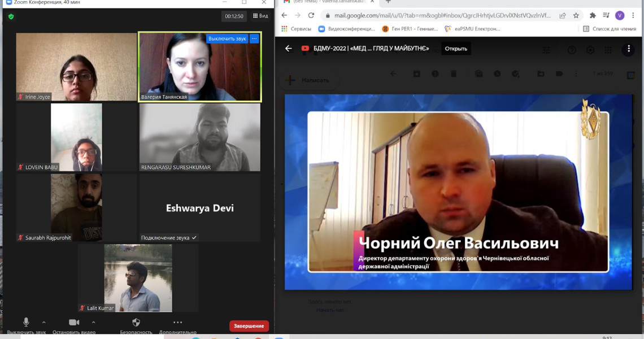Mute the microphone in Zoom toolbar
This screenshot has height=339, width=644.
tap(26, 323)
